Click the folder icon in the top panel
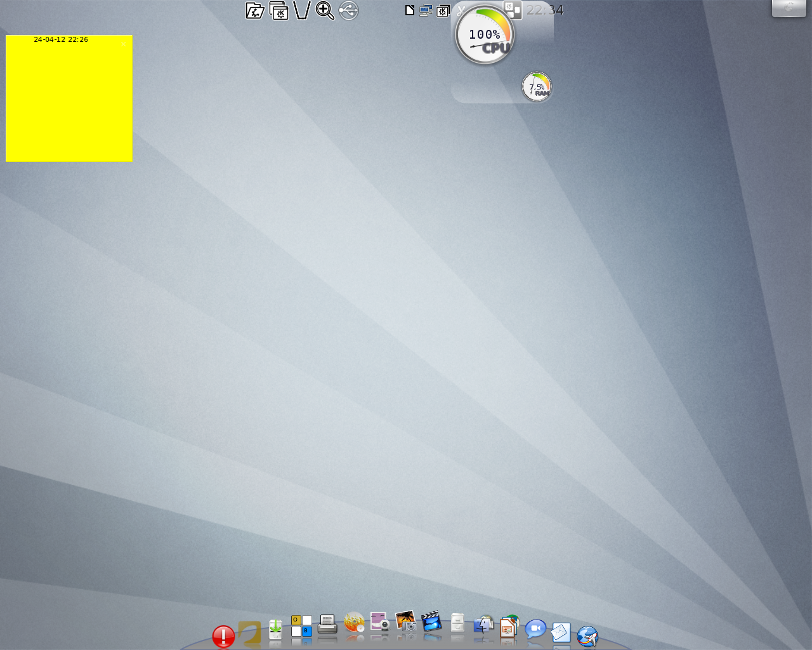The image size is (812, 650). (x=255, y=11)
